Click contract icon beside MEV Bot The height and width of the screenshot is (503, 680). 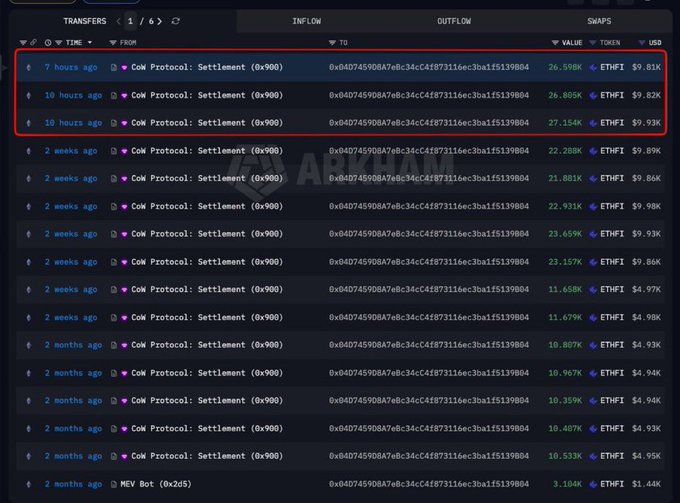pyautogui.click(x=114, y=484)
